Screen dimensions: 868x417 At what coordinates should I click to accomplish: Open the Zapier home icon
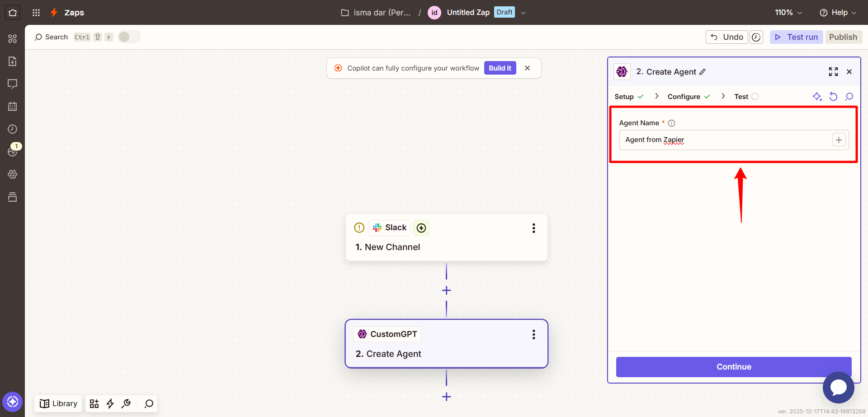[x=13, y=12]
